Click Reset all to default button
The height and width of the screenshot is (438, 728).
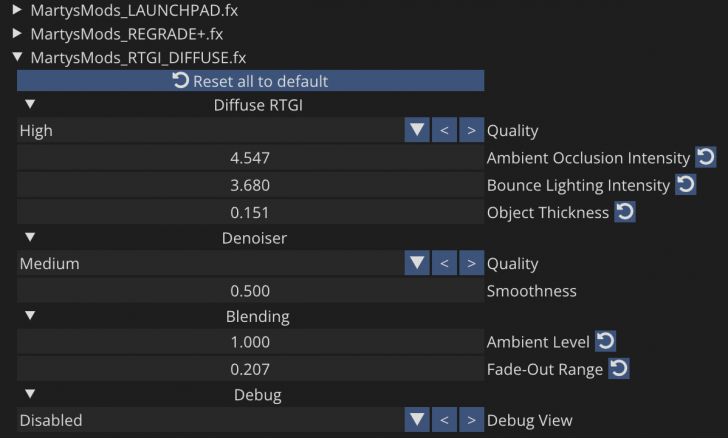point(250,81)
